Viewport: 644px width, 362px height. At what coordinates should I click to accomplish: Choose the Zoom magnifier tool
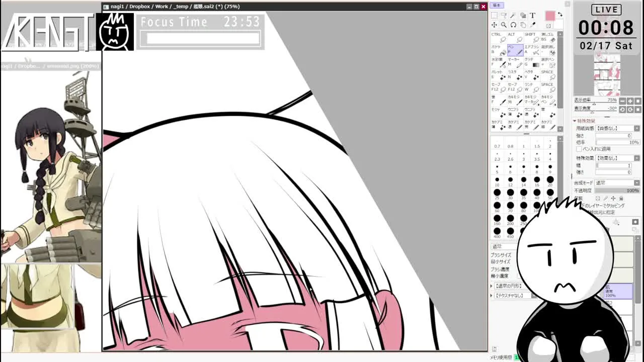click(x=504, y=25)
